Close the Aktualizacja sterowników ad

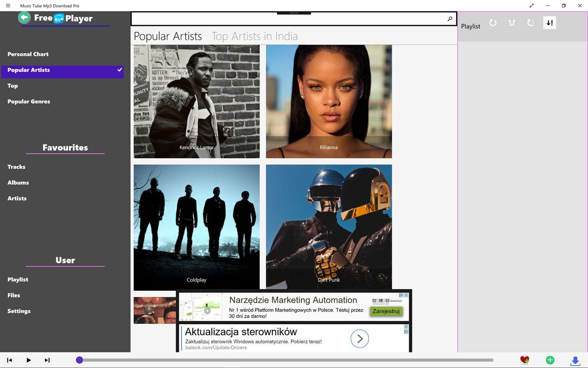coord(407,327)
